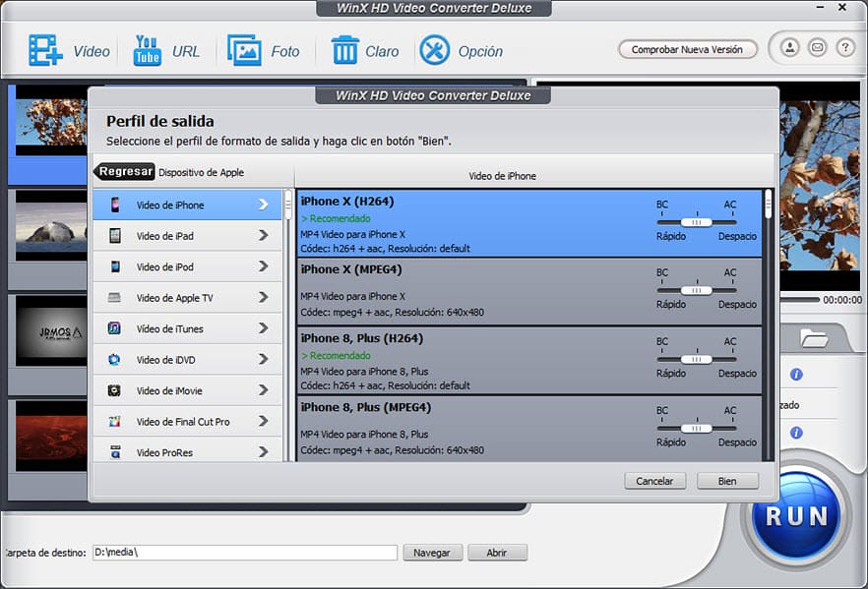Image resolution: width=868 pixels, height=589 pixels.
Task: Click the upper blue info icon
Action: [x=796, y=375]
